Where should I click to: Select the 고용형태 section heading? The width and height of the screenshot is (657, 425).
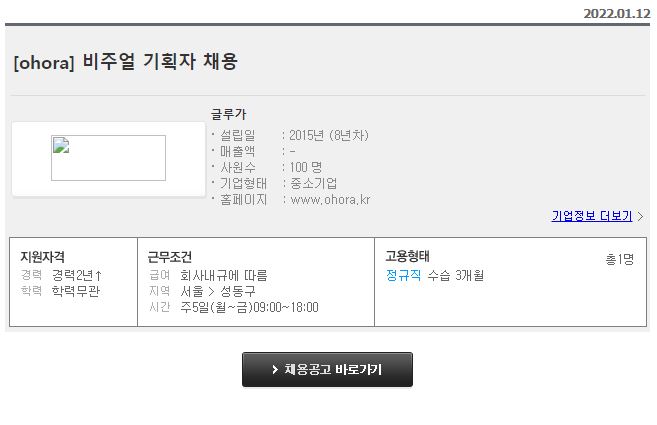(407, 256)
